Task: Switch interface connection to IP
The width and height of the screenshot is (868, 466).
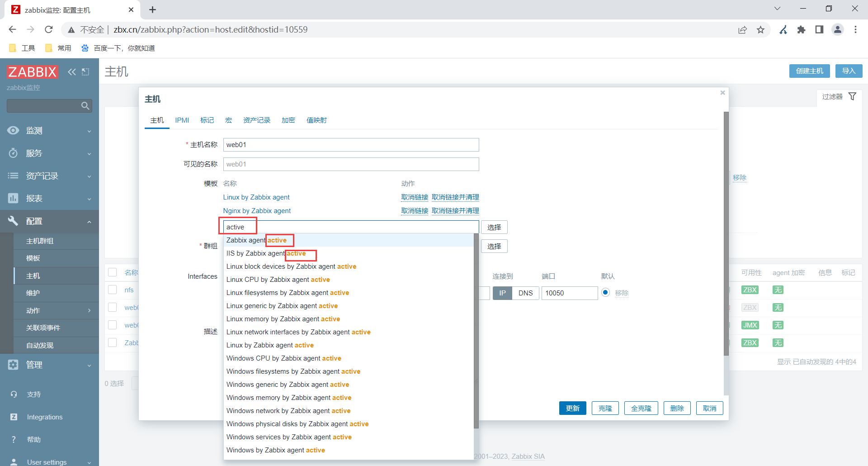Action: (x=502, y=293)
